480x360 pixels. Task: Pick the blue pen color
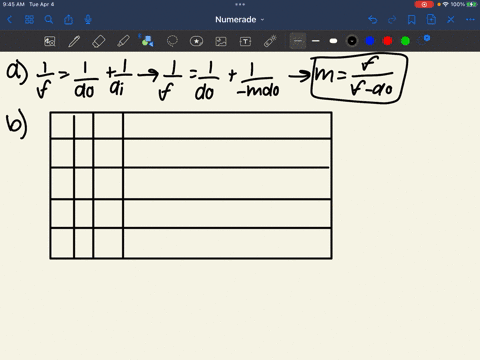(x=370, y=41)
